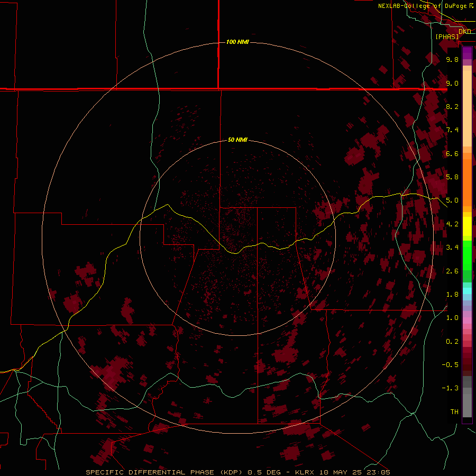
Task: Click the DKD label above the scale
Action: (464, 31)
